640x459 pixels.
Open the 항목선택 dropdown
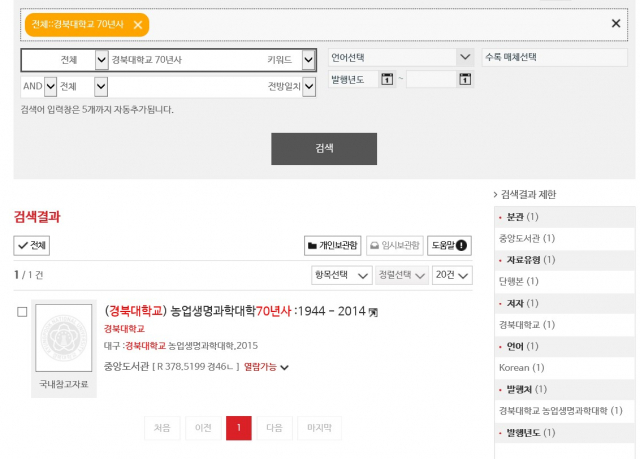tap(342, 275)
